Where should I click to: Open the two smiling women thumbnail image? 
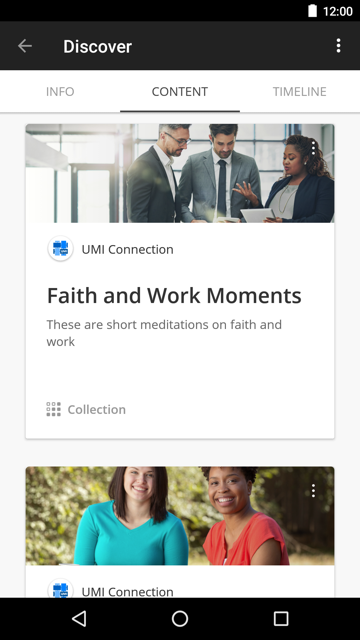[180, 516]
